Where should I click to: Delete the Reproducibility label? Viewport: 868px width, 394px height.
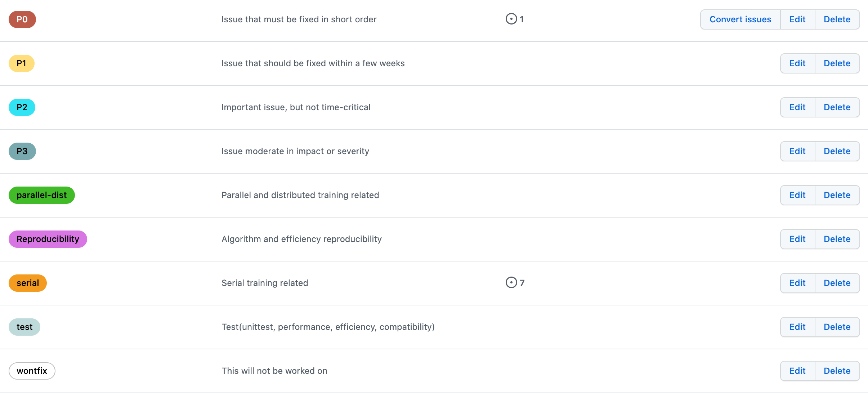pos(837,239)
